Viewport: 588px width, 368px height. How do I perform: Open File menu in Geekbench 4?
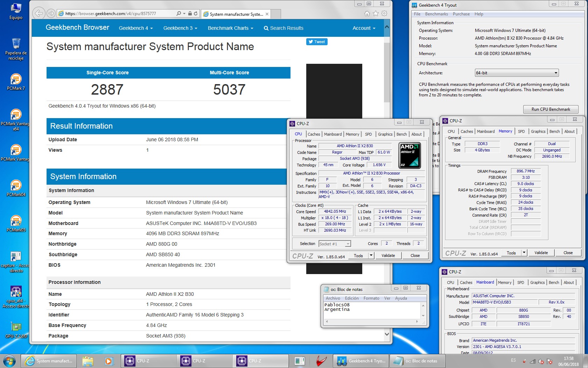417,14
